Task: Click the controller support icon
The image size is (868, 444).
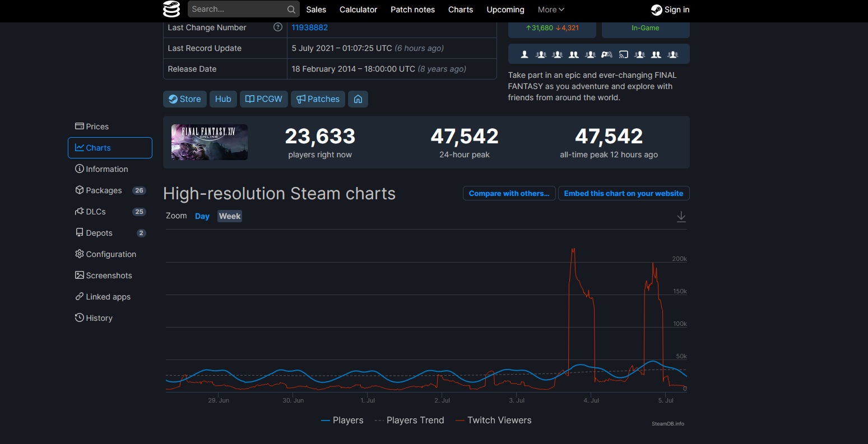Action: click(x=607, y=54)
